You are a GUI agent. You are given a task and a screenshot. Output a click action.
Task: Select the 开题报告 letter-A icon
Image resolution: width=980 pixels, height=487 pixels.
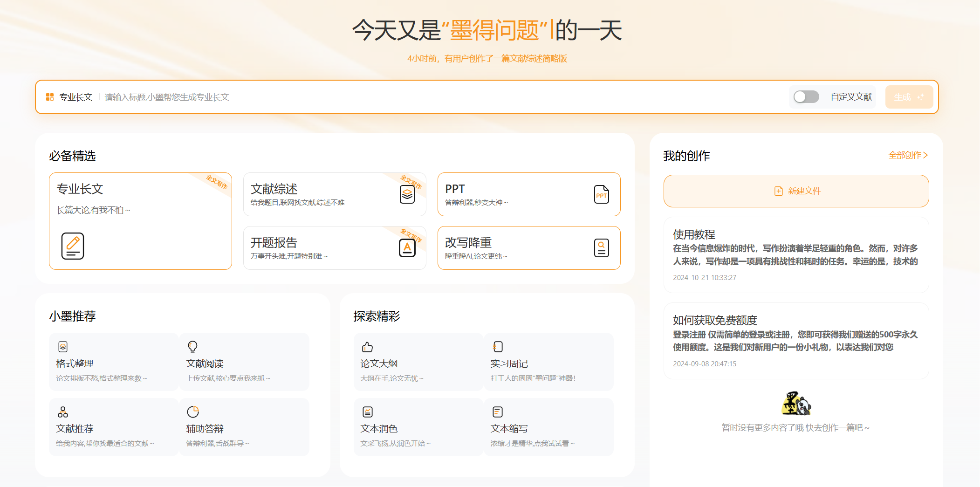coord(408,248)
